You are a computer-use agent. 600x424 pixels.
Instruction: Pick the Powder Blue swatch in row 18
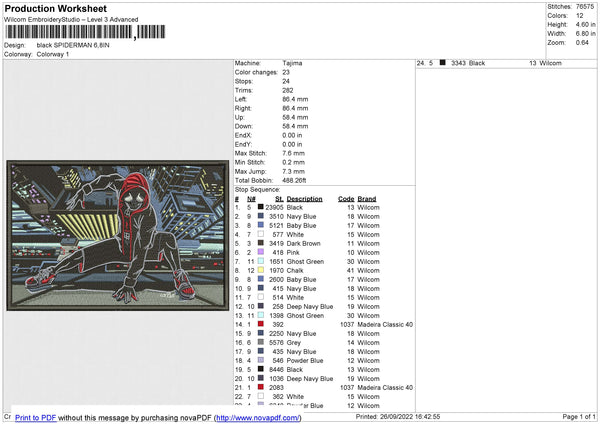pos(261,360)
